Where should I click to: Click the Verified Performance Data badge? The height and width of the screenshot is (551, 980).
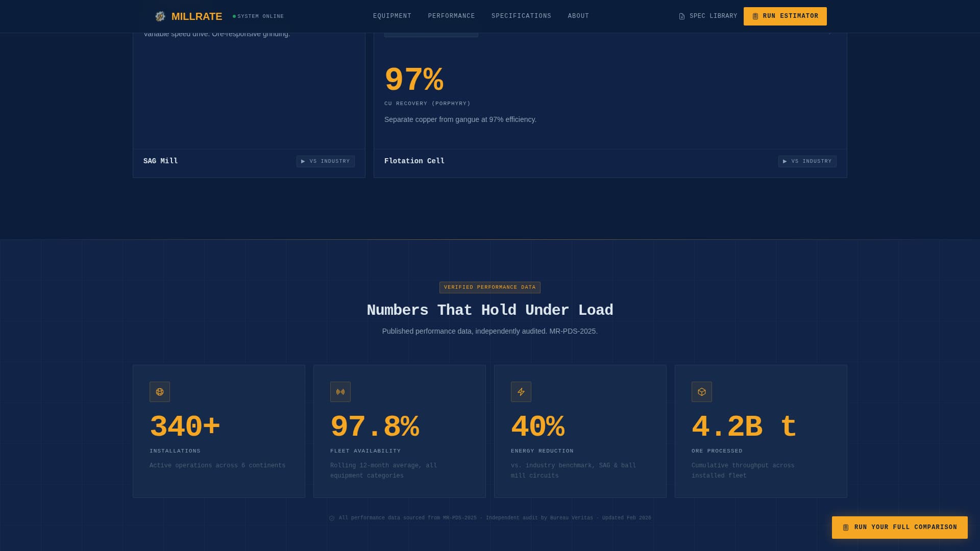490,287
